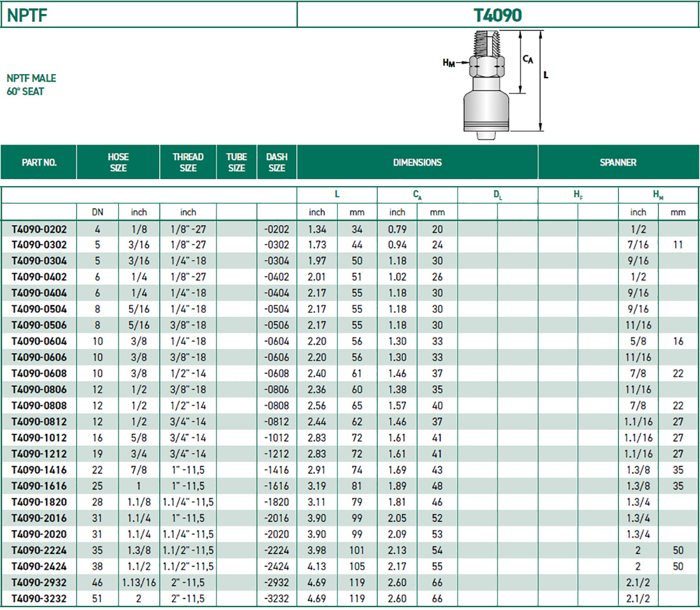The width and height of the screenshot is (700, 610).
Task: Select part number T4090-2016
Action: 39,518
